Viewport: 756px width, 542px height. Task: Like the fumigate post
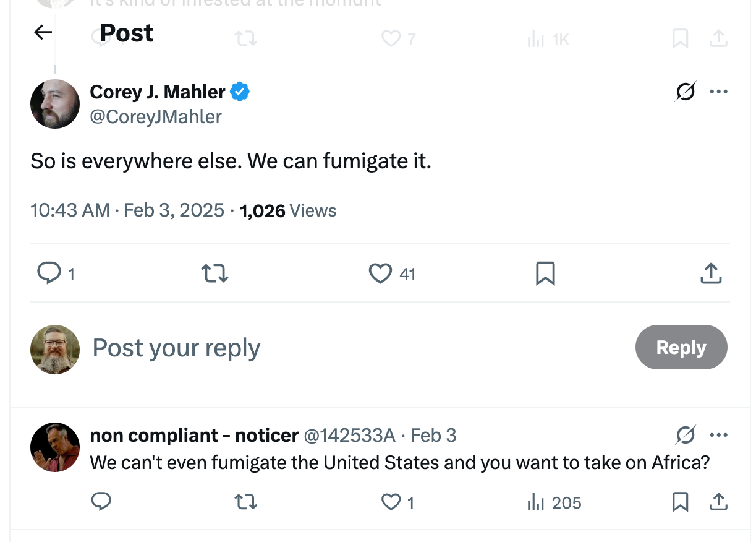click(380, 273)
